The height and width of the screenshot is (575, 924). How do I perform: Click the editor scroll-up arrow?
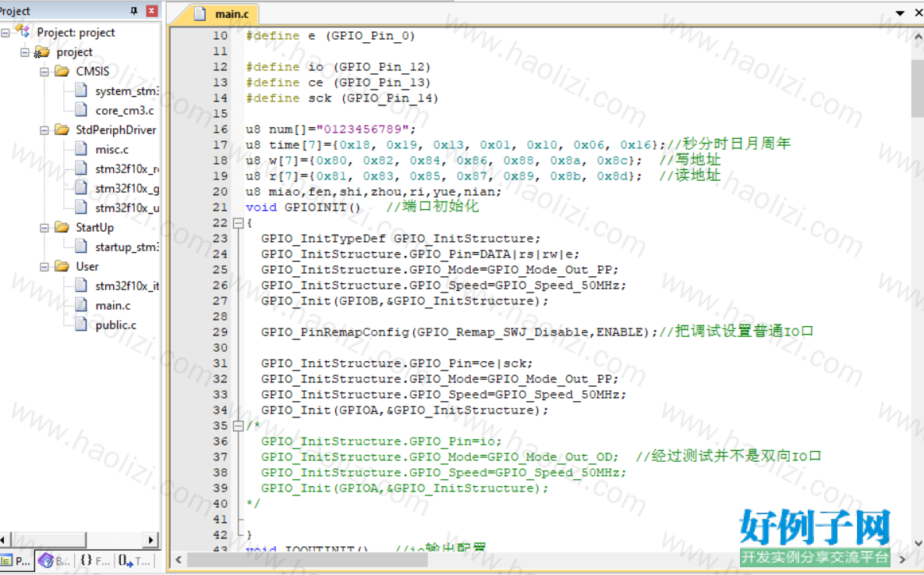[x=918, y=37]
